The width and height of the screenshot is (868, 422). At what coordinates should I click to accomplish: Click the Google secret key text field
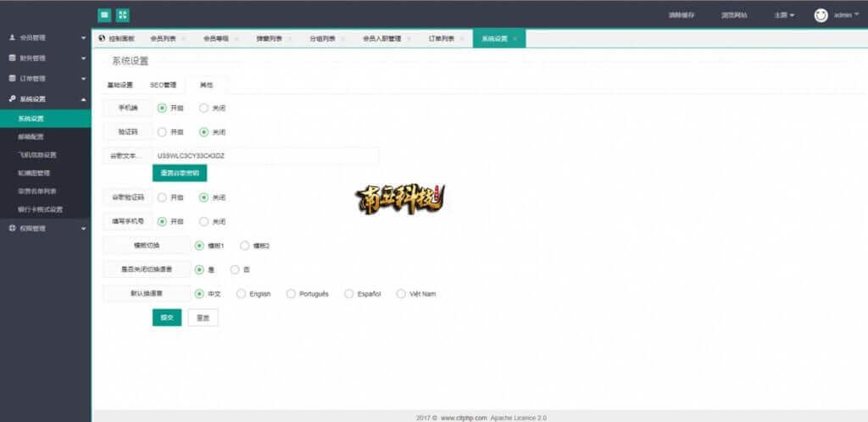264,156
